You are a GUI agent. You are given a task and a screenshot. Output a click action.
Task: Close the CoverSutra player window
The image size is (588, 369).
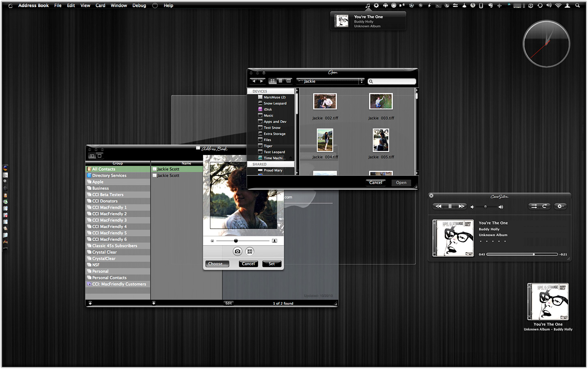431,195
